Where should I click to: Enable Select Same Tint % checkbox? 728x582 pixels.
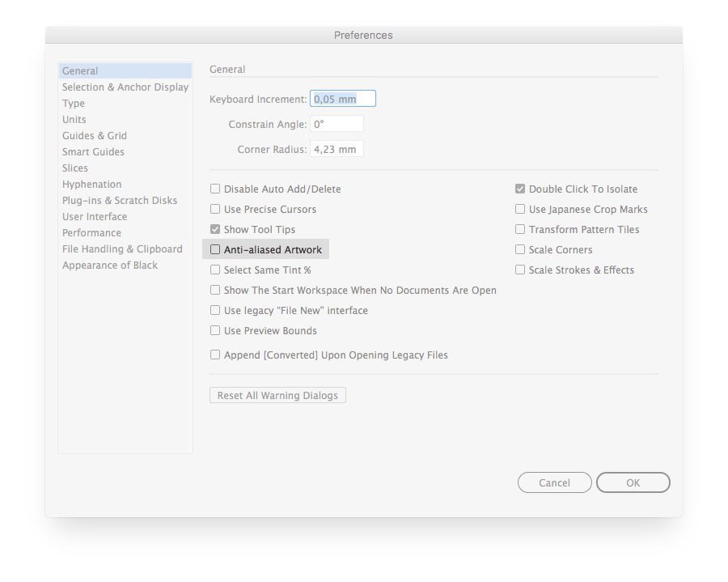tap(215, 270)
